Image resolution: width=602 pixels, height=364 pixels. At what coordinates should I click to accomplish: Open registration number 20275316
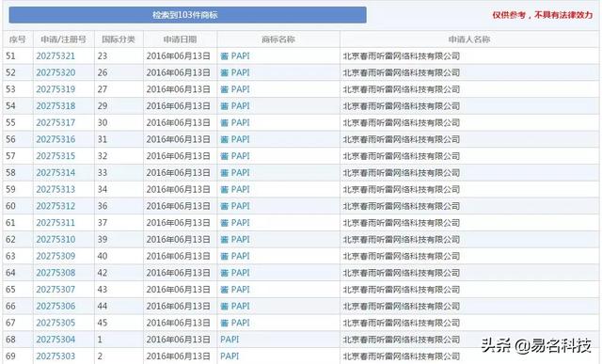[x=55, y=139]
